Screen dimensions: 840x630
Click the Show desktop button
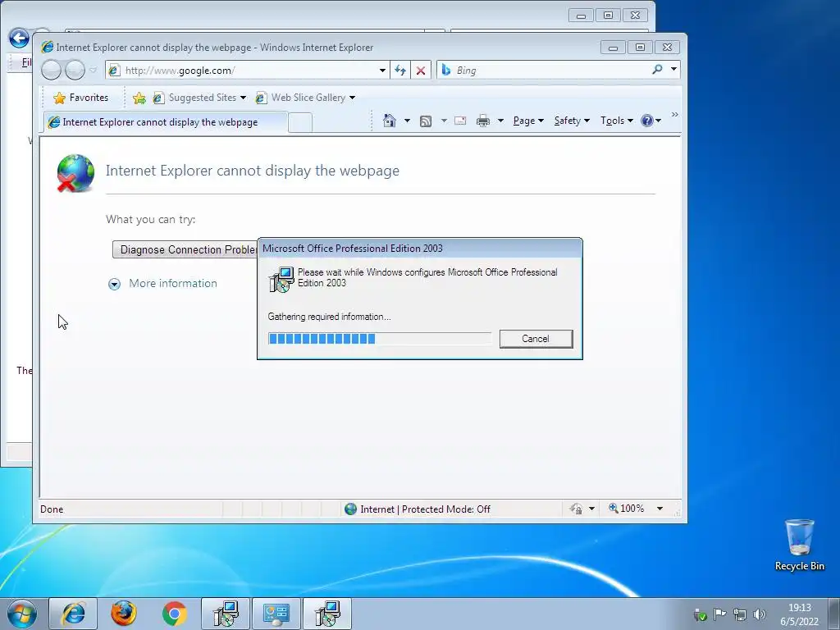[834, 614]
